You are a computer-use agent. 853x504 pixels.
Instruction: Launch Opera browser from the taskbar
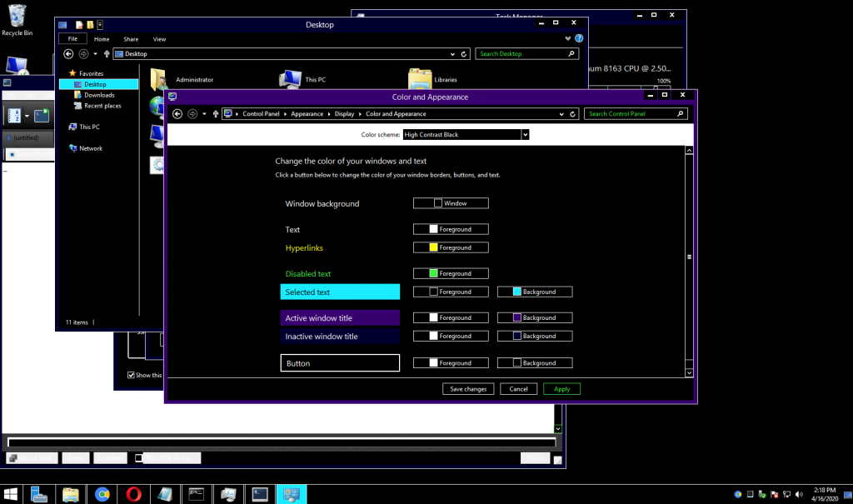(133, 494)
